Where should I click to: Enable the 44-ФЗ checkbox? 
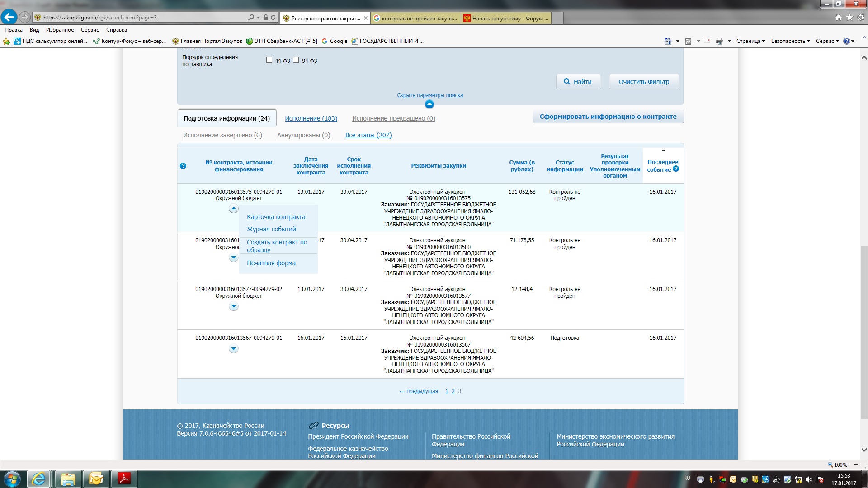269,60
